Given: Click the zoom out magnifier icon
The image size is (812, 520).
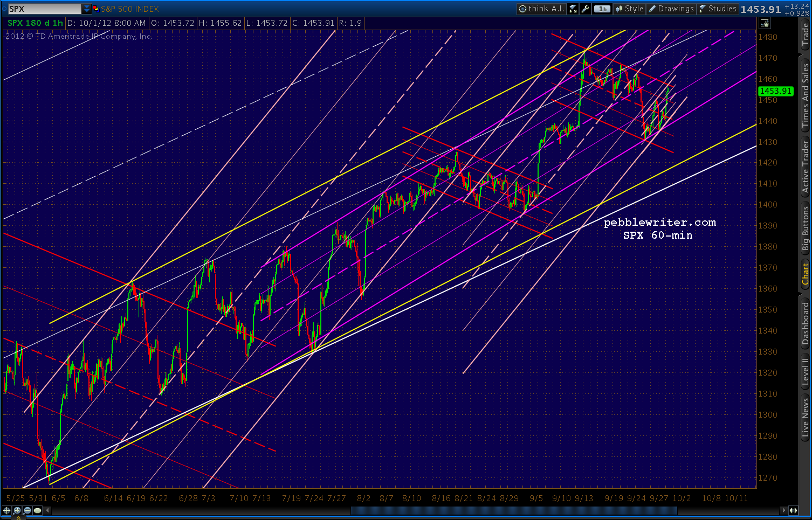Looking at the screenshot, I should pyautogui.click(x=27, y=510).
